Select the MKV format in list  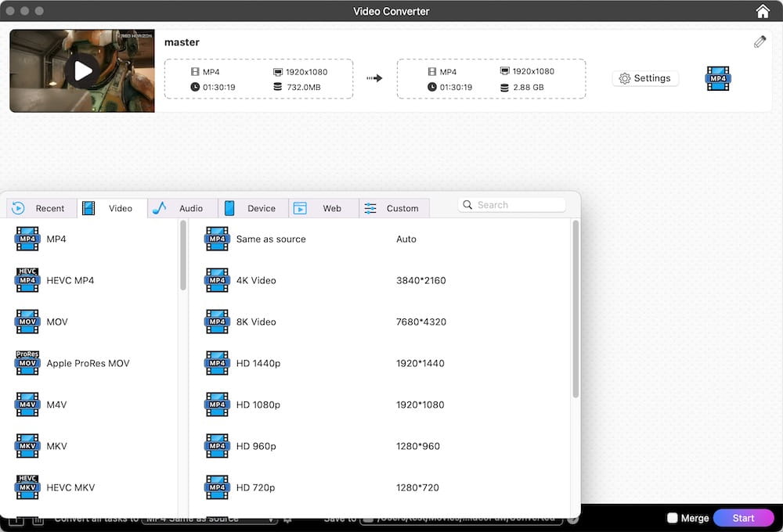(x=56, y=446)
